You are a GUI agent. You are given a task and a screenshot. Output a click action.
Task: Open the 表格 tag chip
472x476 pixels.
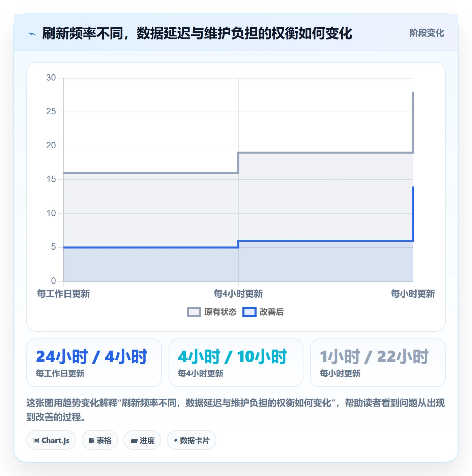(x=100, y=440)
